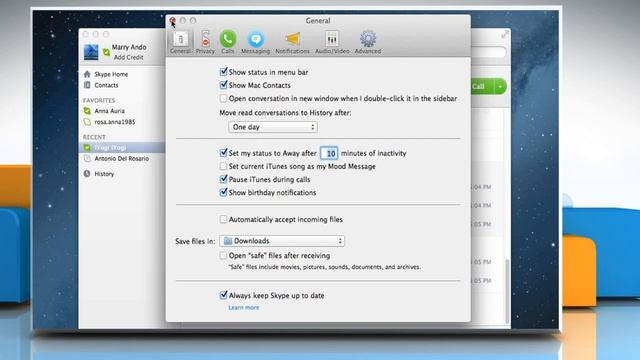Click the Skype Home house icon
This screenshot has height=360, width=640.
click(x=87, y=74)
